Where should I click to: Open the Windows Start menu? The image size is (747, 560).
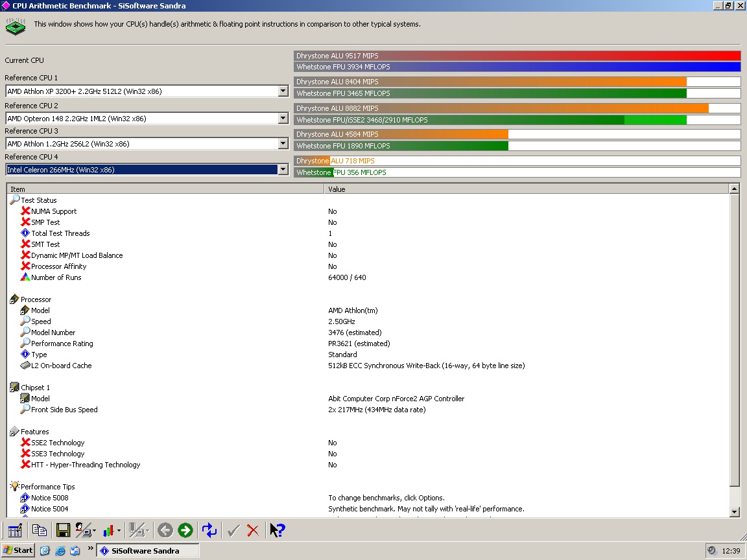tap(18, 550)
